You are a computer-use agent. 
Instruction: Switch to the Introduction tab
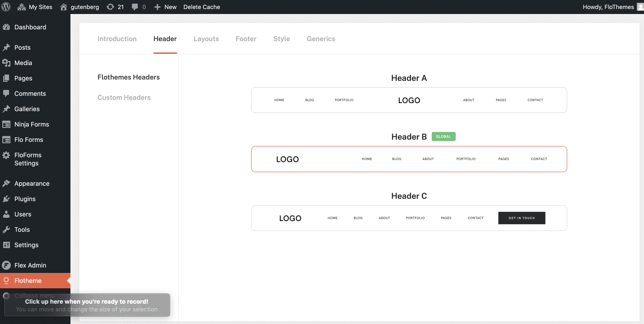[117, 39]
